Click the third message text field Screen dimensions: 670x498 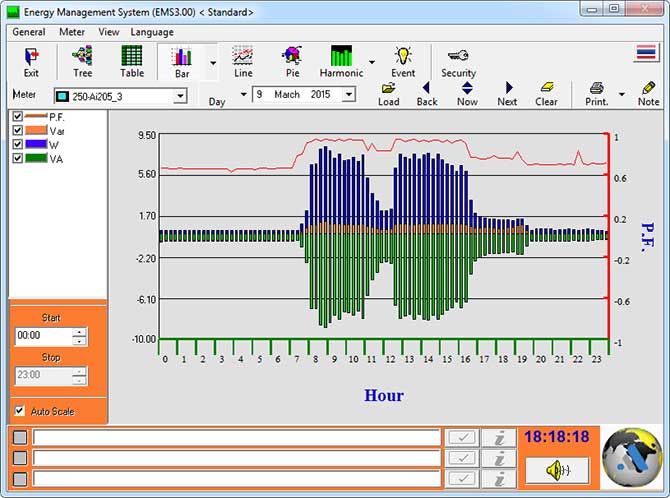pos(237,479)
